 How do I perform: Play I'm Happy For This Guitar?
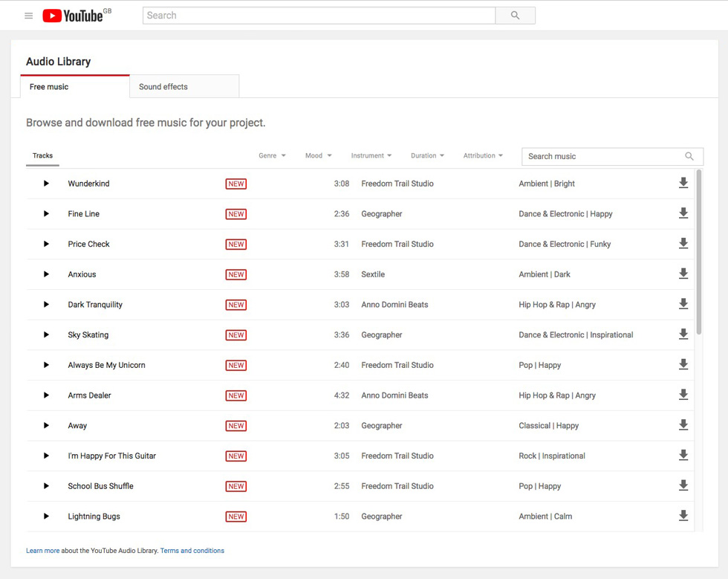(46, 456)
